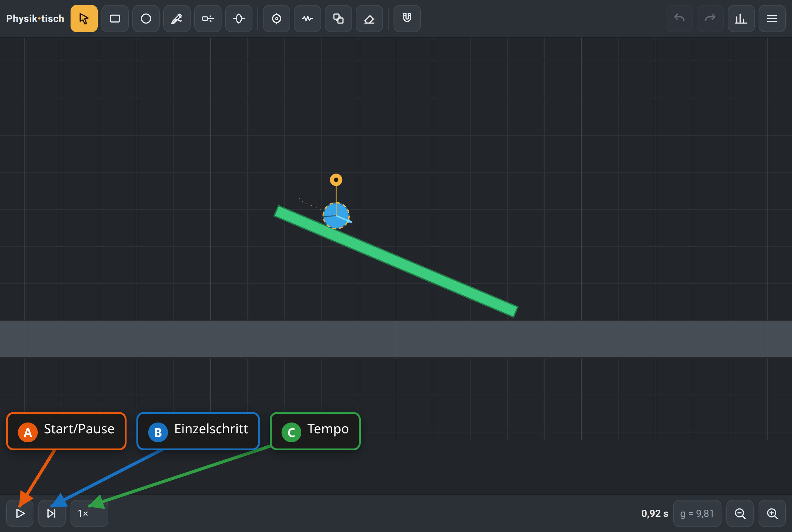Pick the thruster tool with dashed lines
This screenshot has width=792, height=532.
click(208, 18)
